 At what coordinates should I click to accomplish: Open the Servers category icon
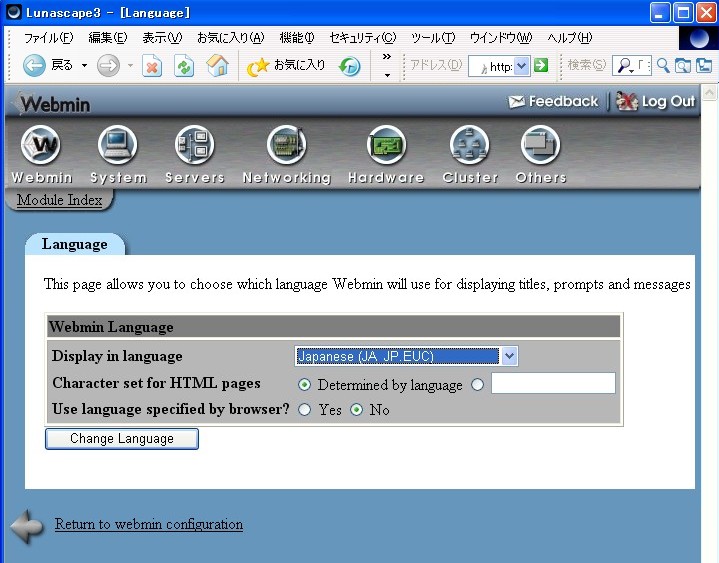(x=194, y=145)
